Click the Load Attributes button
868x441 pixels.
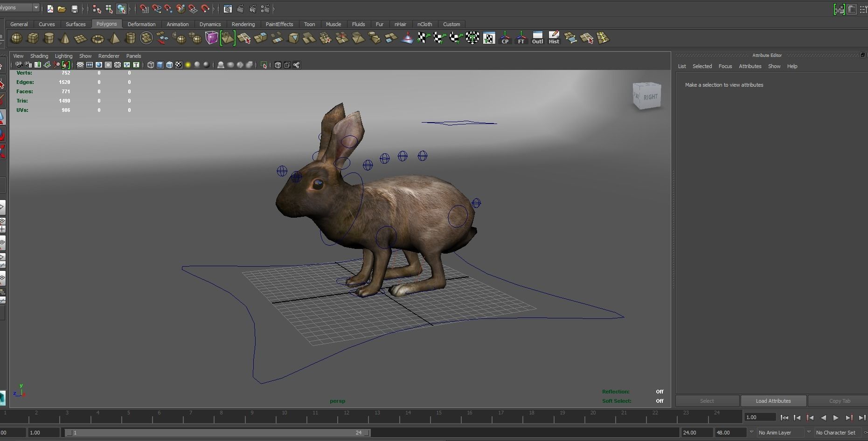pyautogui.click(x=773, y=401)
